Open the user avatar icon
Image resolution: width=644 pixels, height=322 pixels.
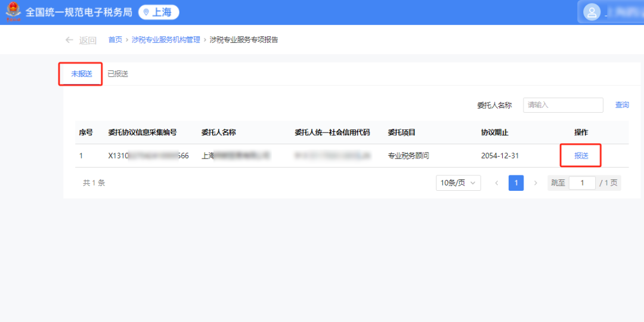(x=592, y=13)
